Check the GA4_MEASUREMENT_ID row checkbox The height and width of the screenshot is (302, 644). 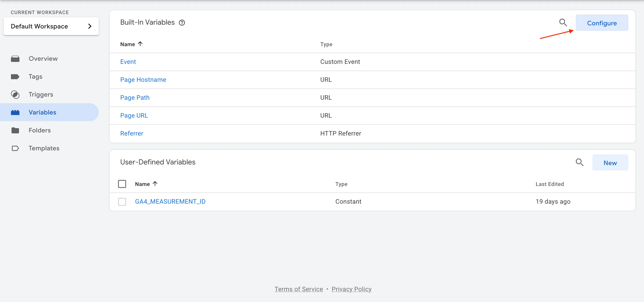tap(122, 201)
